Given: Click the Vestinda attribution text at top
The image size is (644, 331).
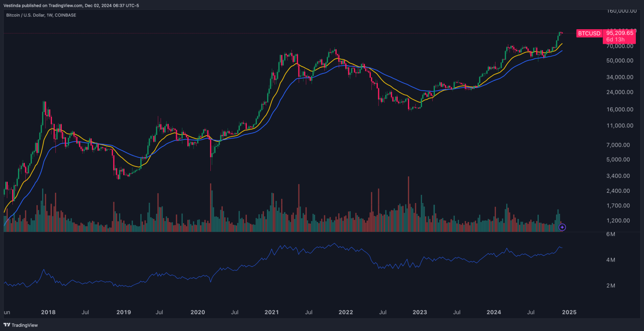Looking at the screenshot, I should pos(13,6).
